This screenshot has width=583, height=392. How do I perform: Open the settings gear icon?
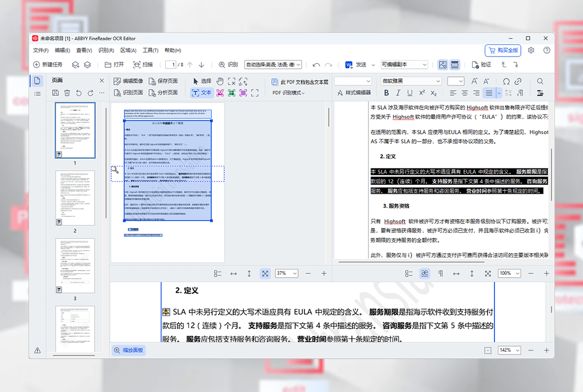[531, 50]
